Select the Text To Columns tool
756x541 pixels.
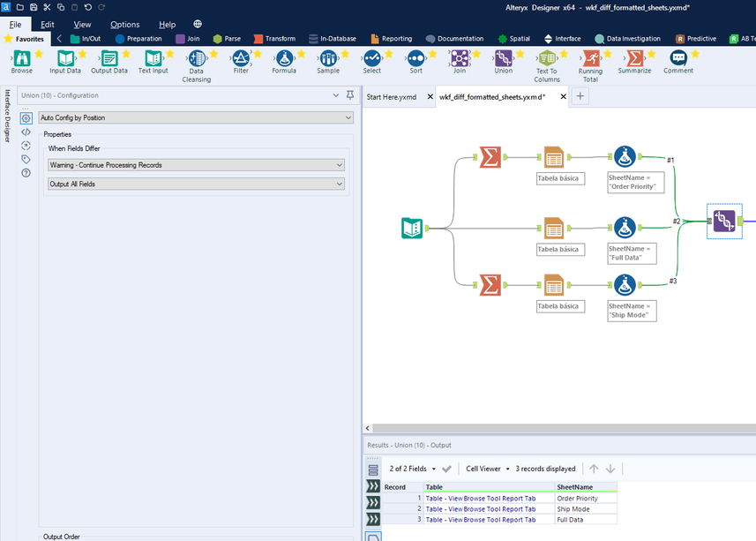(547, 66)
